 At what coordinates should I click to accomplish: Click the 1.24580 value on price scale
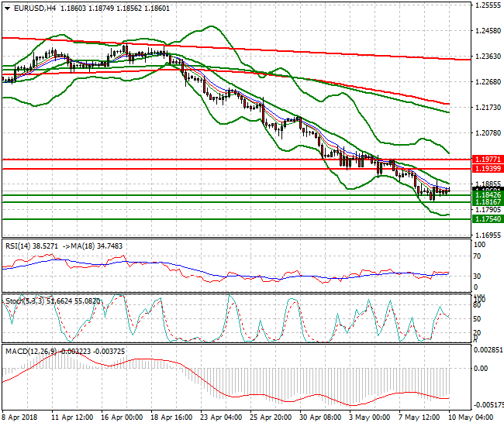[487, 31]
